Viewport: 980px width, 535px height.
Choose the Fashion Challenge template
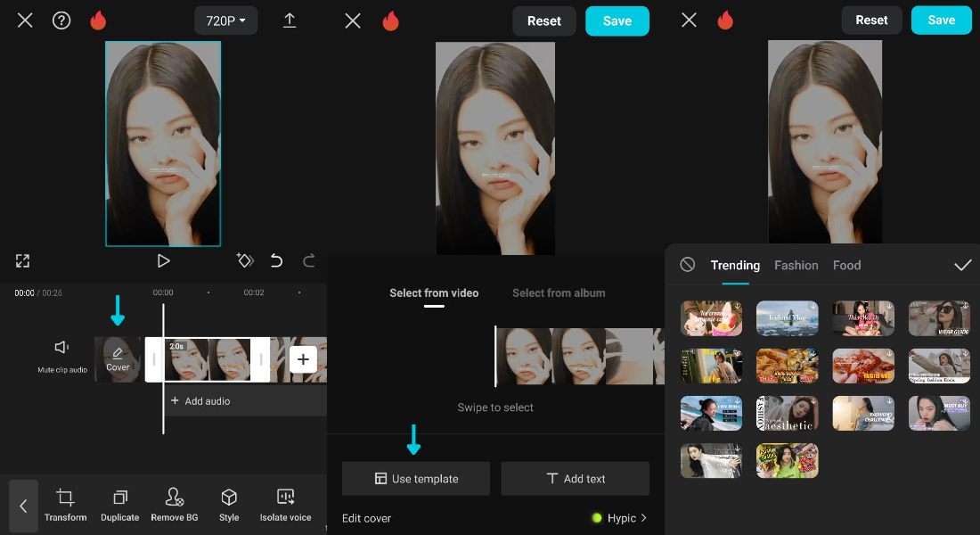pyautogui.click(x=863, y=413)
